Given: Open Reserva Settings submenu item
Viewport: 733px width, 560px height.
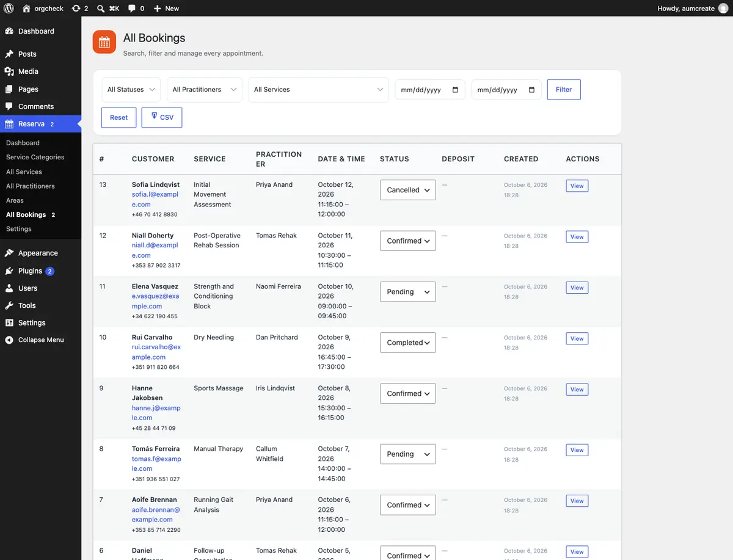Looking at the screenshot, I should tap(19, 228).
